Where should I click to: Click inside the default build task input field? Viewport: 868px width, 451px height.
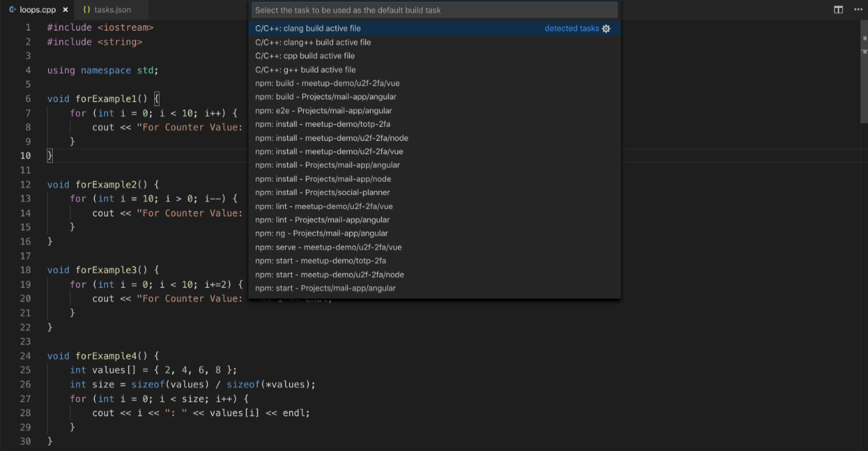tap(434, 10)
